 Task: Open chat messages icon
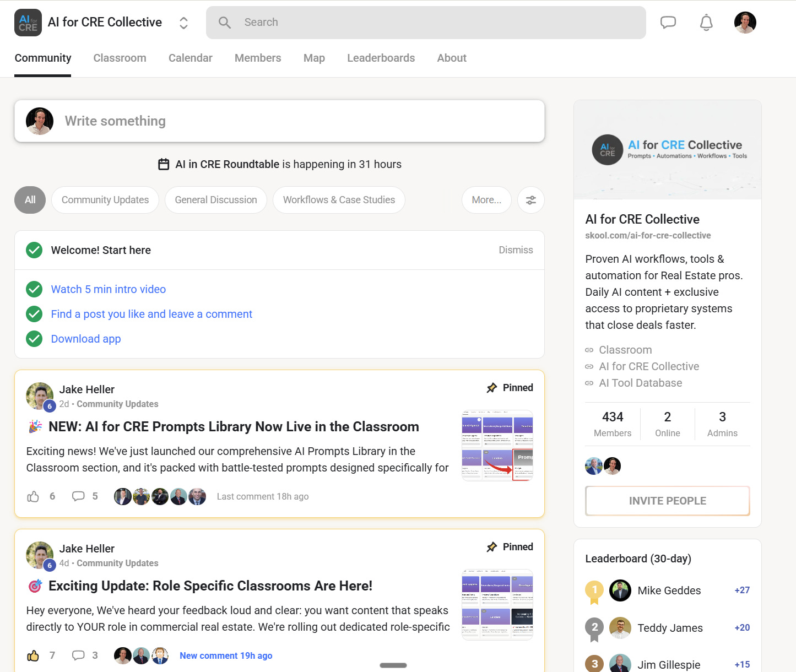pos(668,23)
